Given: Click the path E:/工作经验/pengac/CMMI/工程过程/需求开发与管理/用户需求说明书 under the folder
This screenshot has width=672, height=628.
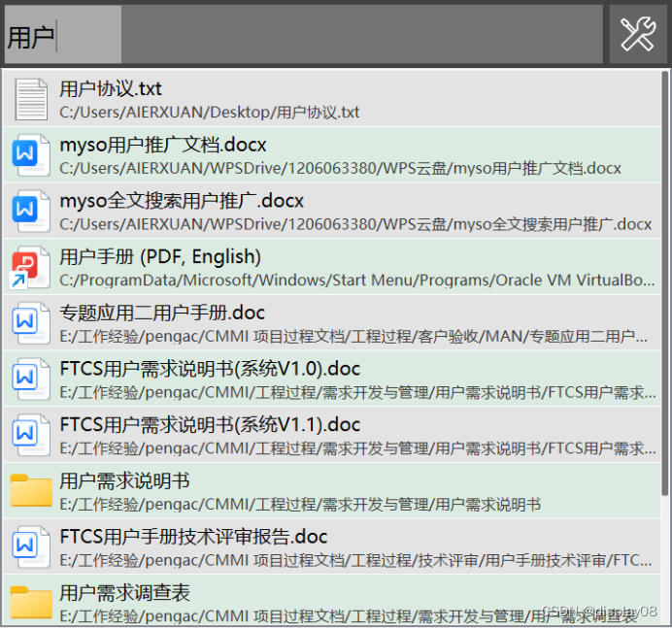Looking at the screenshot, I should click(300, 504).
